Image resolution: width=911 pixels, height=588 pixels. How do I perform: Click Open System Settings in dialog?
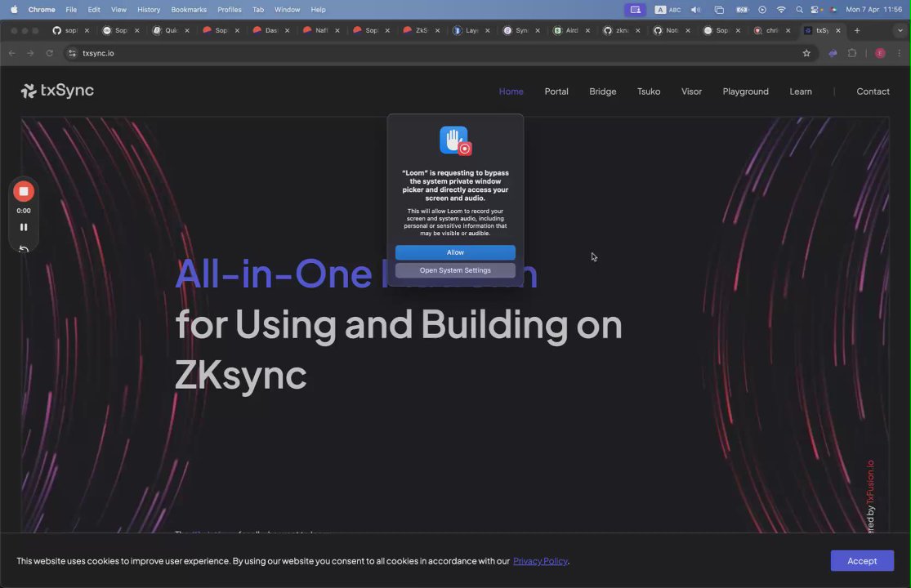pos(455,270)
